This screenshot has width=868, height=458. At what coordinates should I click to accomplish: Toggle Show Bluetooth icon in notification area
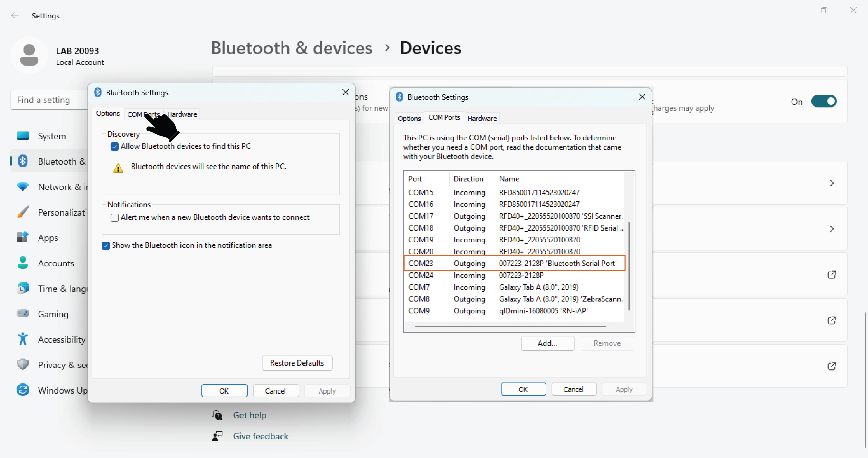pos(106,246)
